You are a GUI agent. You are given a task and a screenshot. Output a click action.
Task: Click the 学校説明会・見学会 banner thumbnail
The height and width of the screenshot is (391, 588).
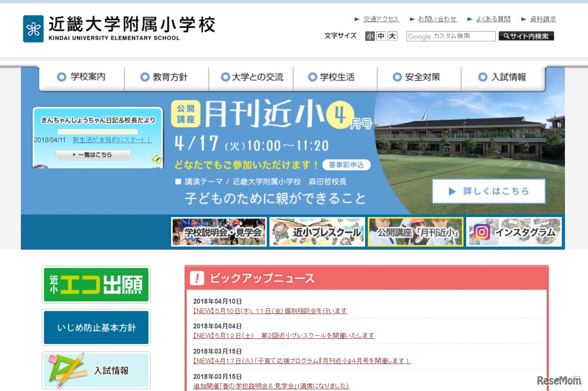pos(219,232)
